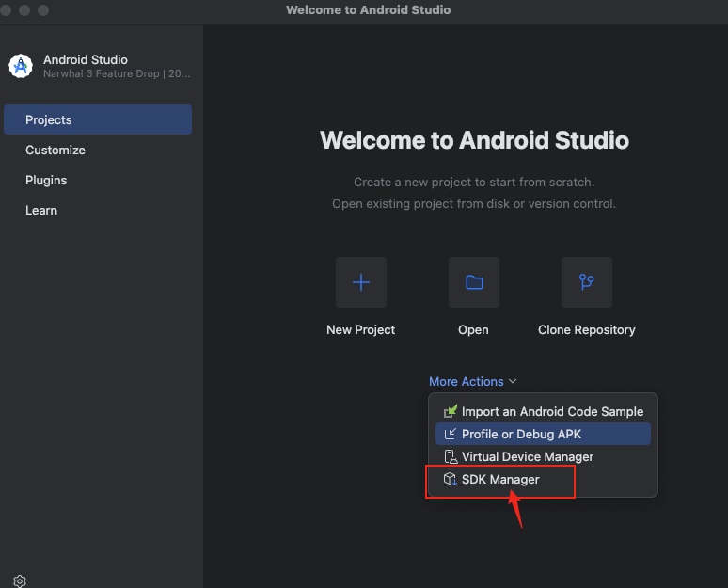This screenshot has width=728, height=588.
Task: Click the New Project plus icon
Action: point(361,282)
